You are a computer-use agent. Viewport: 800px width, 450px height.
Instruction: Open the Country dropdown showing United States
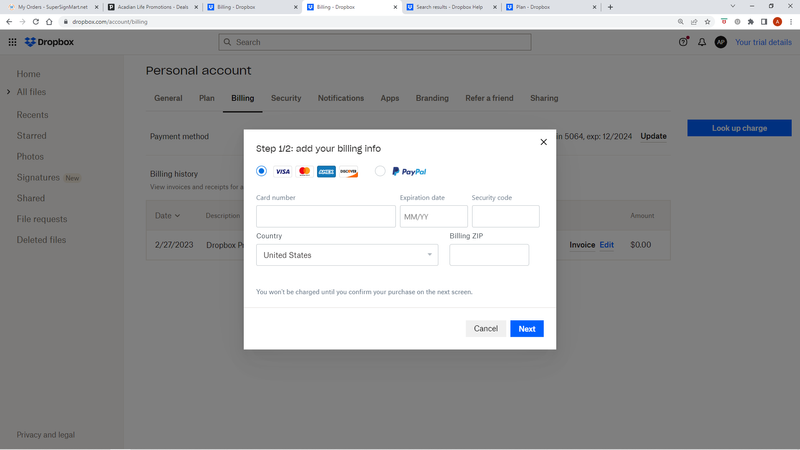(347, 255)
